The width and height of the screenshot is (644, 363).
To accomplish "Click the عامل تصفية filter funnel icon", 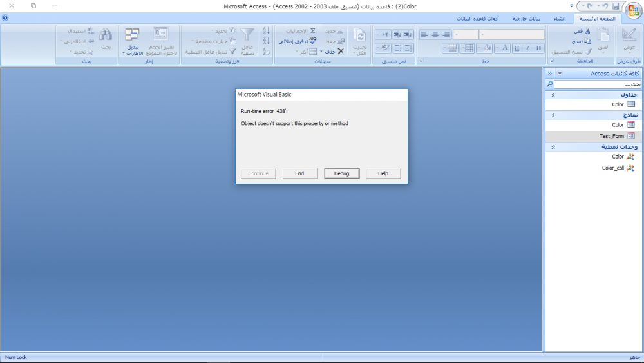I will [247, 35].
